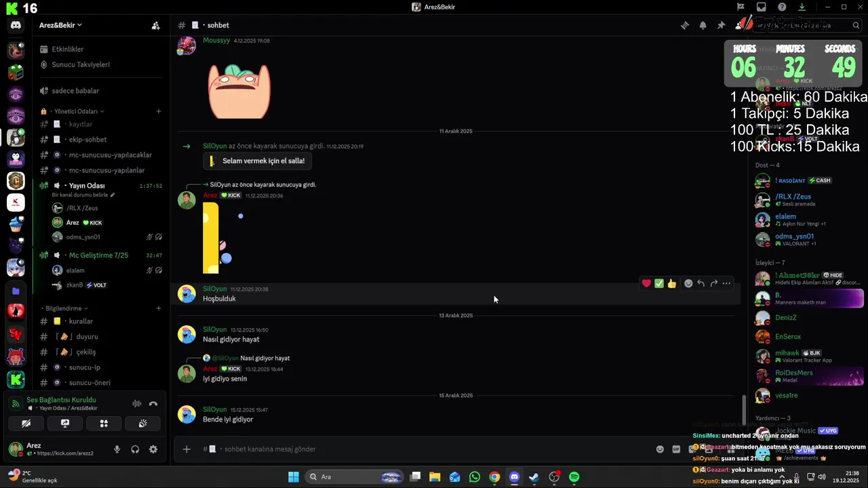Add channel to Yönetici Odaları with plus

[x=159, y=111]
